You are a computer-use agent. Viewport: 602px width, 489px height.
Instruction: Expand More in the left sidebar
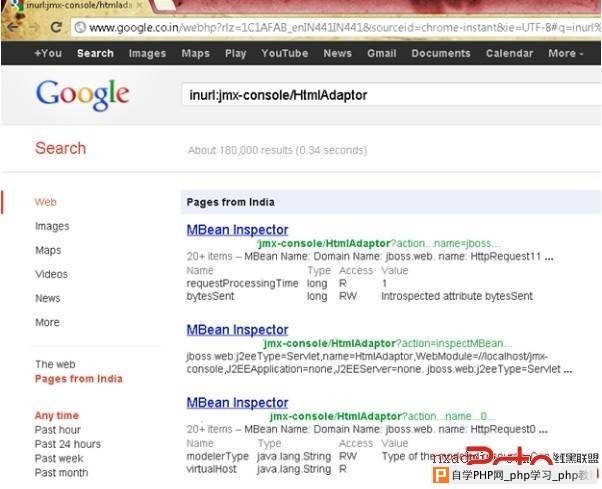pyautogui.click(x=47, y=322)
